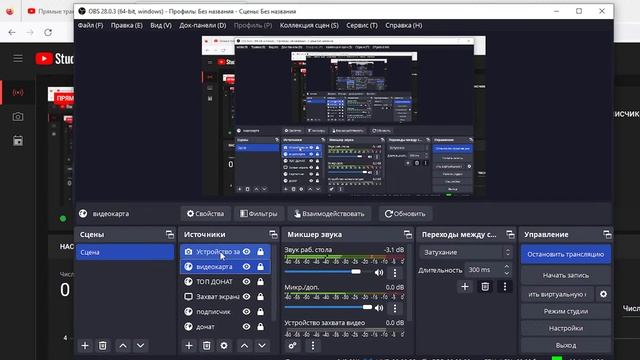640x360 pixels.
Task: Open Микр./доп. three-dot options
Action: tap(395, 308)
